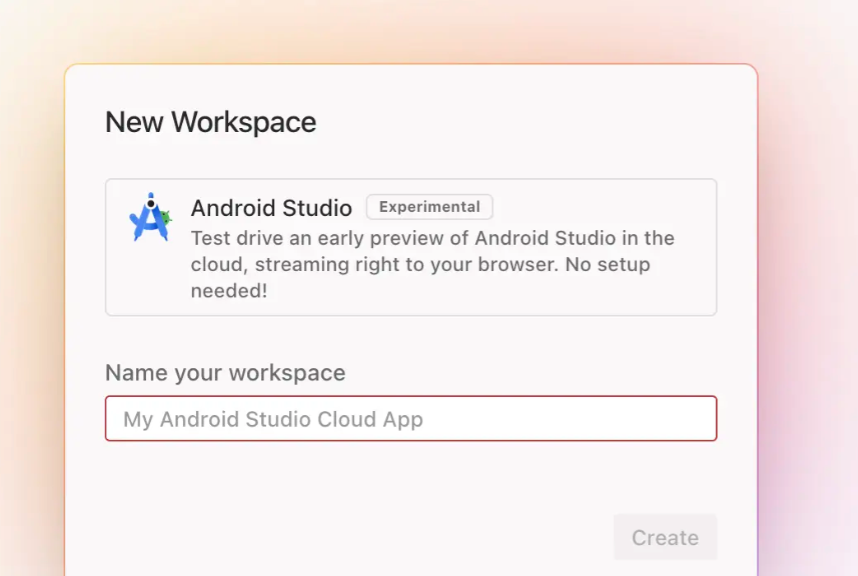The width and height of the screenshot is (858, 576).
Task: Click inside the red-outlined text box
Action: coord(410,418)
